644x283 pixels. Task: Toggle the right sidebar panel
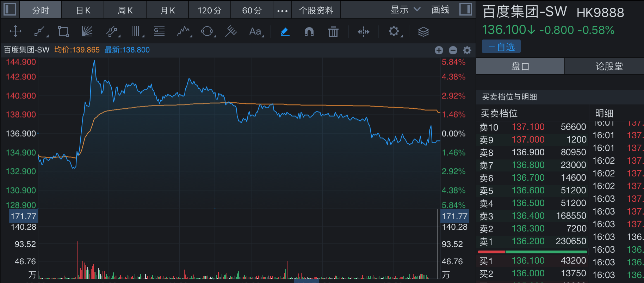point(465,10)
